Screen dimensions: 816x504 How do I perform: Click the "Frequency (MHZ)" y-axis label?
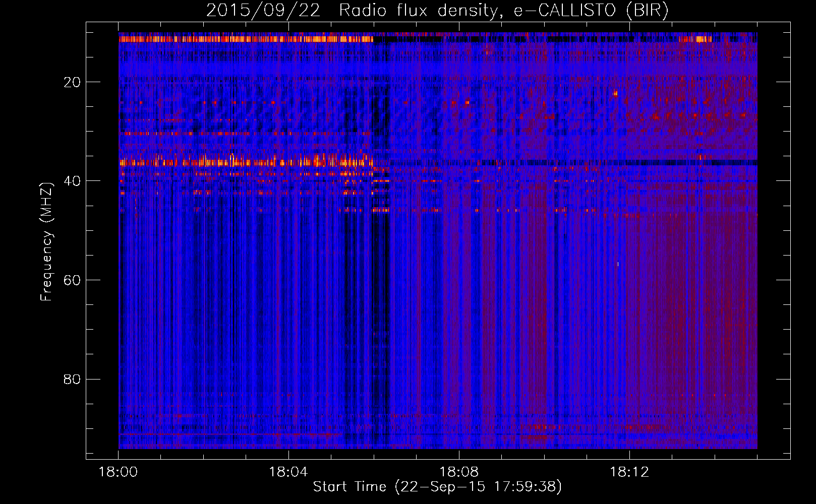click(x=46, y=242)
